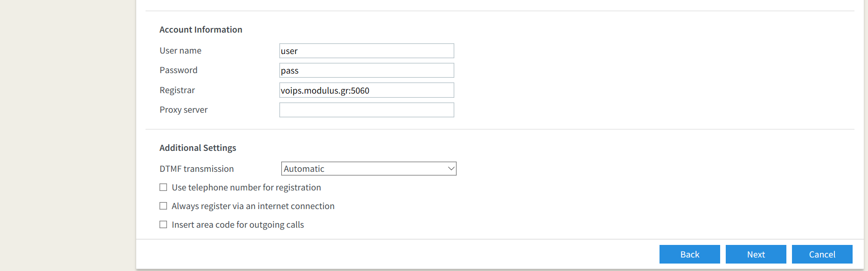Click the Additional Settings heading

[198, 148]
